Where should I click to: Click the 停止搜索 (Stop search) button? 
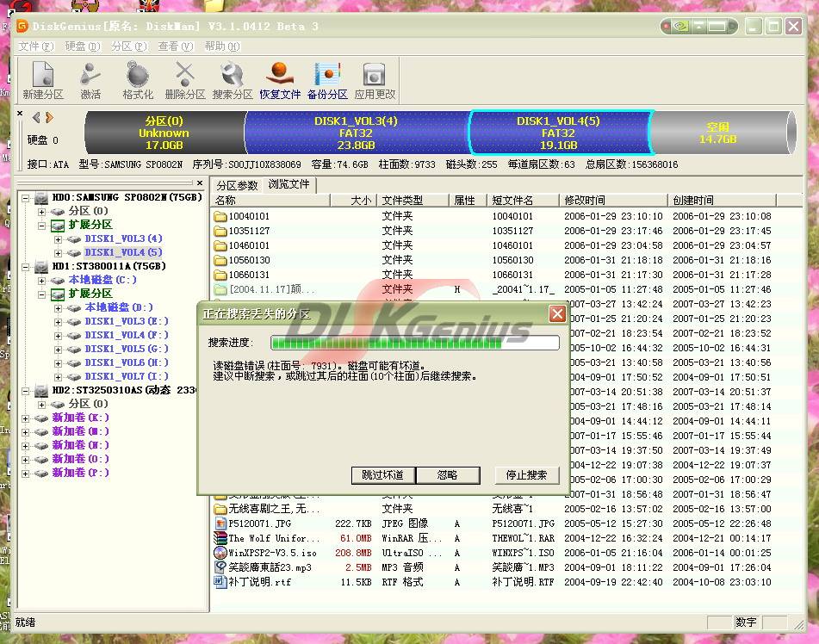point(526,474)
